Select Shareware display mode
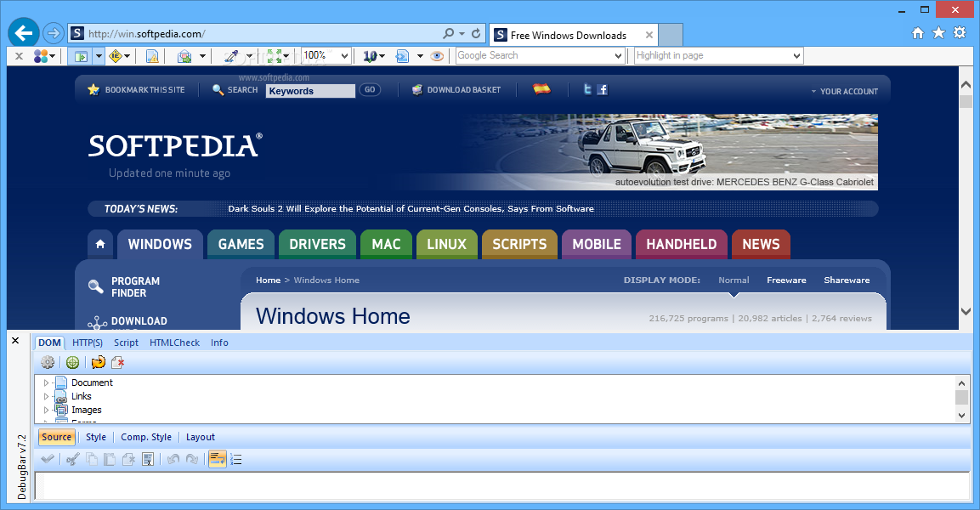Viewport: 980px width, 510px height. 847,280
